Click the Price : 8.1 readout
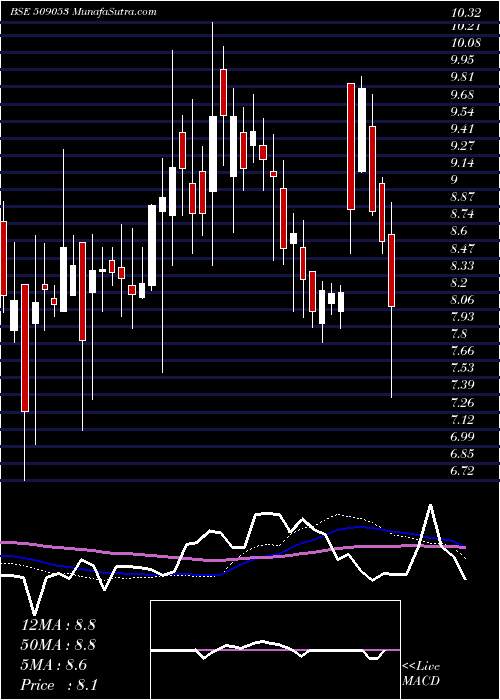Screen dimensions: 500x700 58,685
